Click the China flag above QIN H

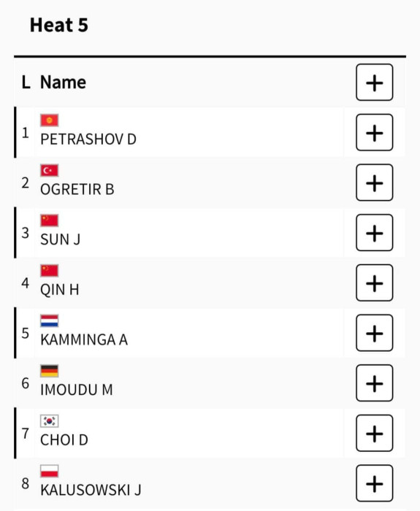pos(50,271)
